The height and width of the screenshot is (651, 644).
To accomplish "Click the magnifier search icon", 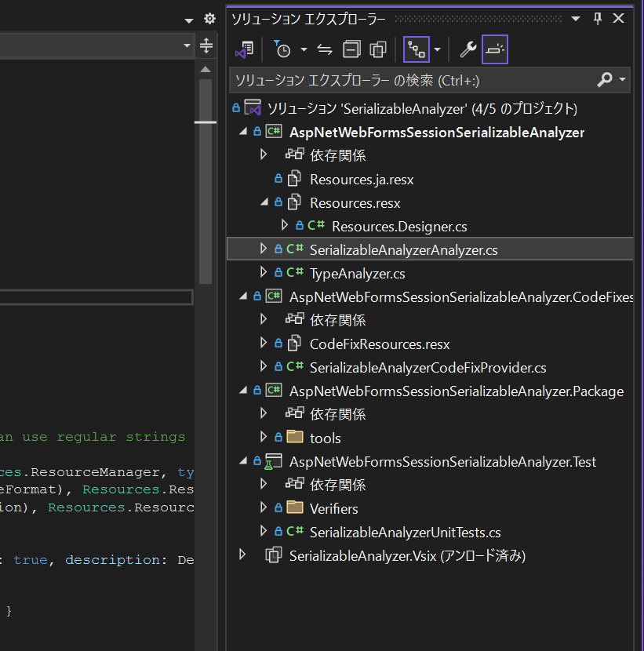I will pos(606,79).
